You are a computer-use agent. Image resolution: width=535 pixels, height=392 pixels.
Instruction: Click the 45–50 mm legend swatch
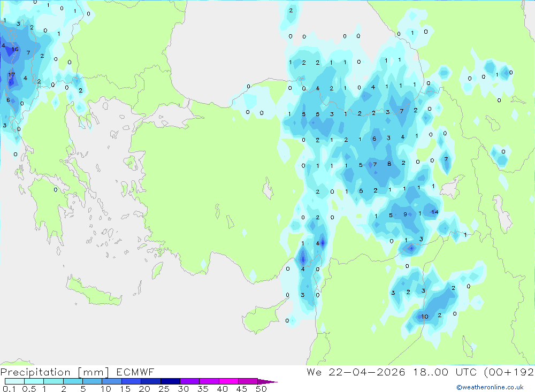click(x=248, y=381)
